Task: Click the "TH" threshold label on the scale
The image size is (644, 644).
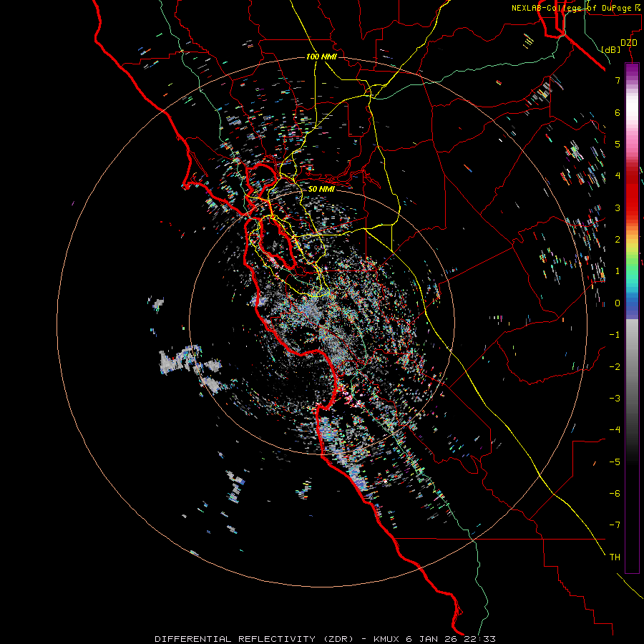Action: 615,557
